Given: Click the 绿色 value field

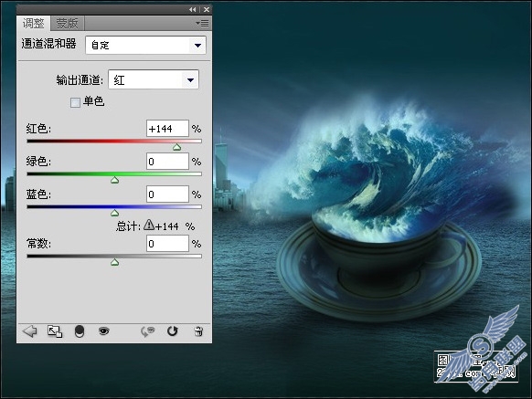Looking at the screenshot, I should tap(167, 162).
